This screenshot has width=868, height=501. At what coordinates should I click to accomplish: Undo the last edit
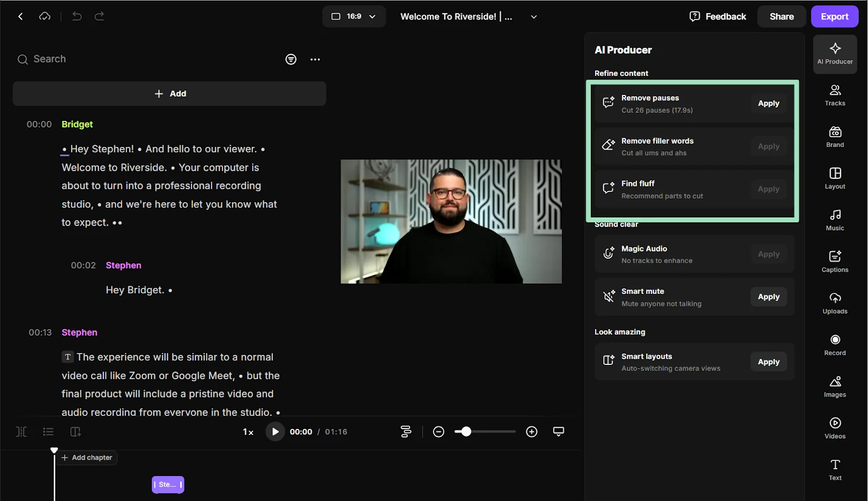pos(77,16)
